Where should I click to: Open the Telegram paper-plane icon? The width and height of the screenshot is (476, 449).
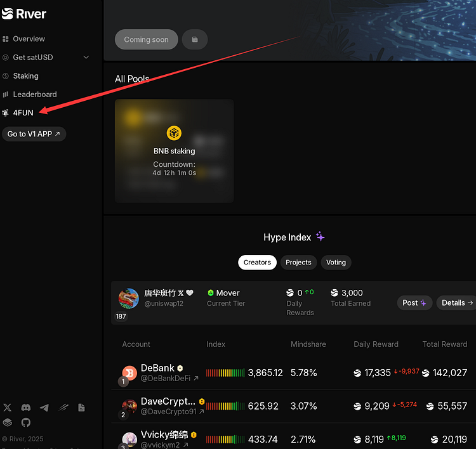(x=44, y=407)
